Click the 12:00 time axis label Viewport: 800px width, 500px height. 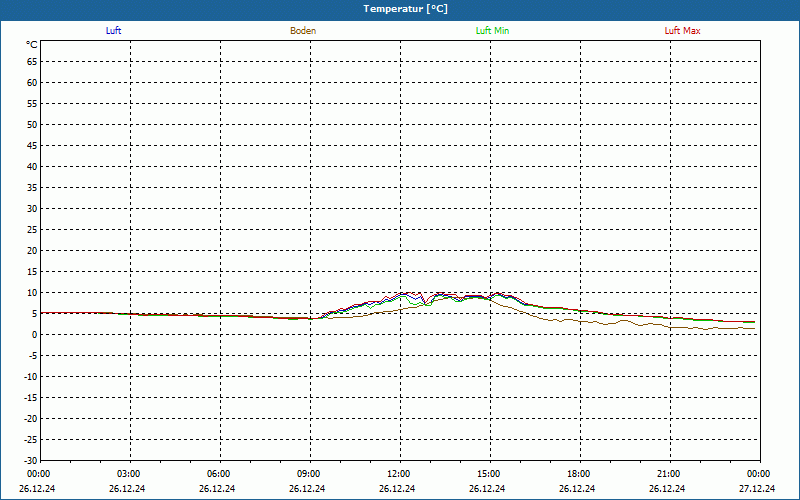click(x=398, y=474)
